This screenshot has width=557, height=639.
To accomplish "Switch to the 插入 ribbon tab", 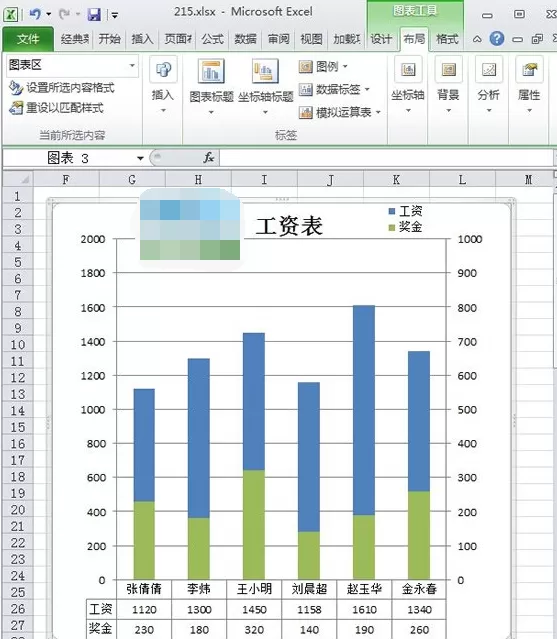I will [142, 39].
